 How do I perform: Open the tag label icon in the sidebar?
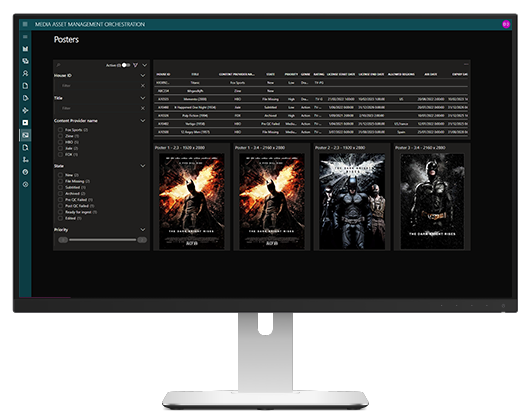tap(25, 98)
